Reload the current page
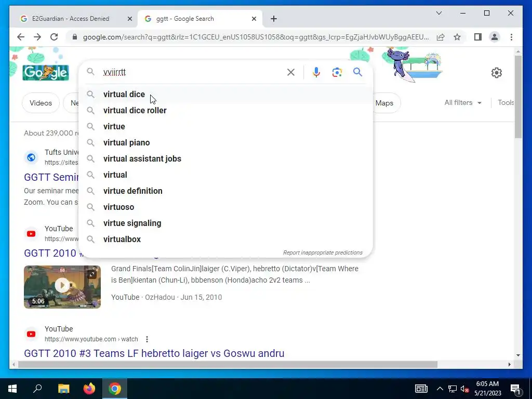This screenshot has height=399, width=532. pyautogui.click(x=54, y=37)
